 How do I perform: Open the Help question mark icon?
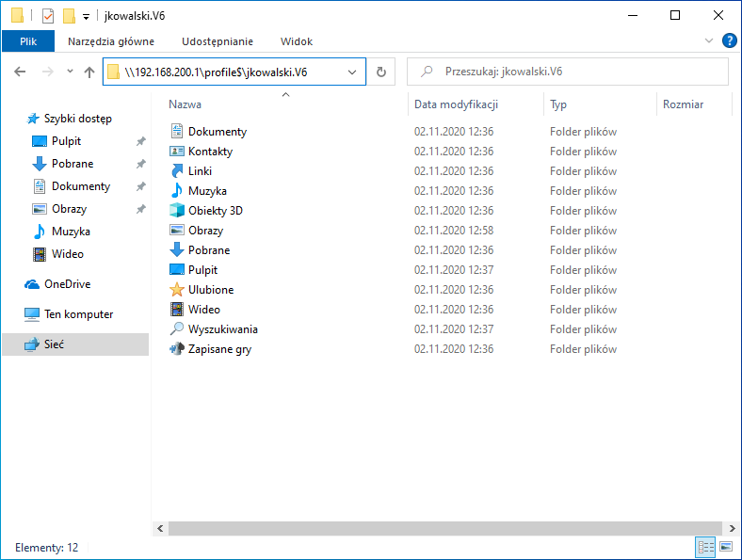tap(729, 40)
